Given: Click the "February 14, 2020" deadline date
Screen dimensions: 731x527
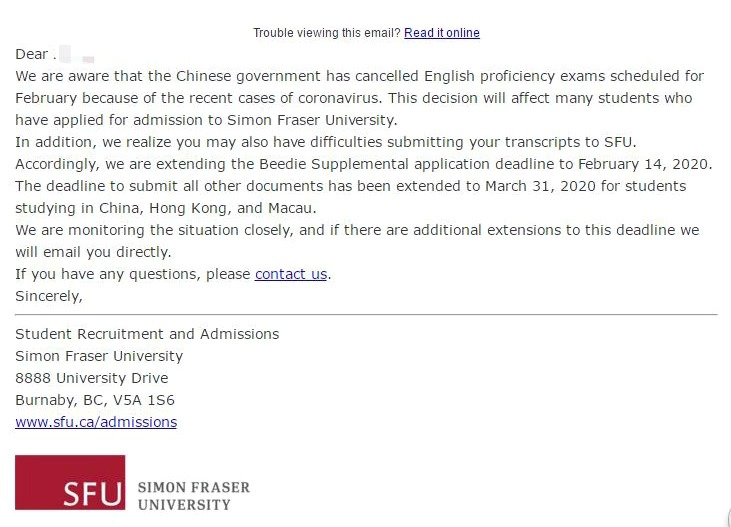Looking at the screenshot, I should coord(643,164).
